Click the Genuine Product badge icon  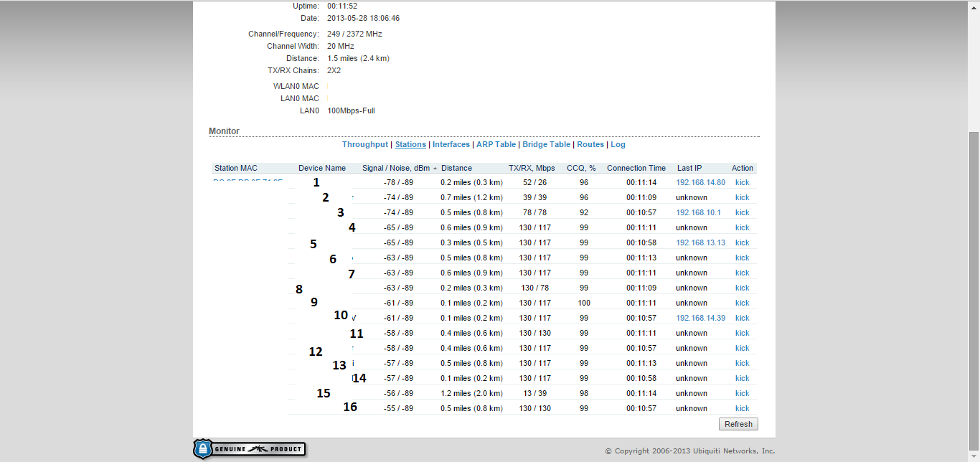tap(249, 449)
